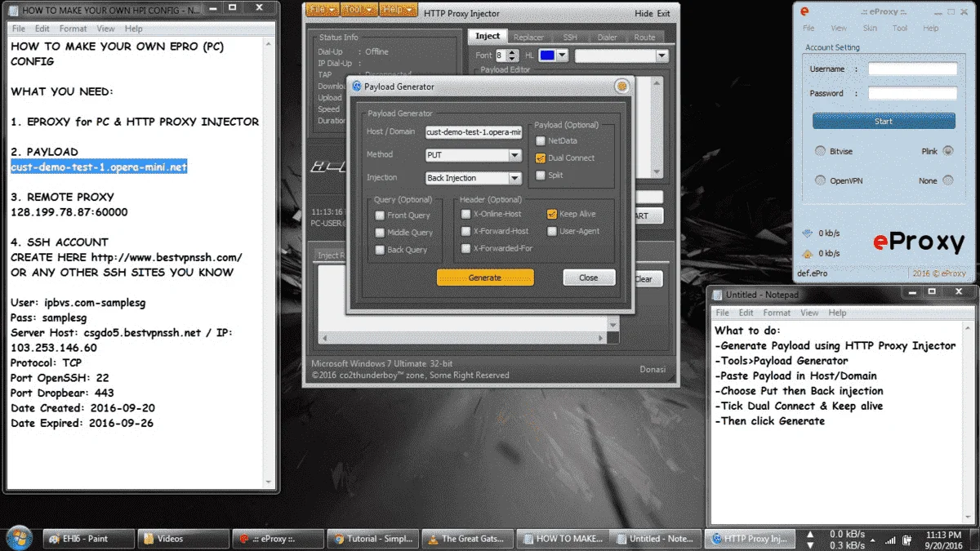Viewport: 980px width, 551px height.
Task: Open the Method dropdown showing PUT
Action: pos(474,155)
